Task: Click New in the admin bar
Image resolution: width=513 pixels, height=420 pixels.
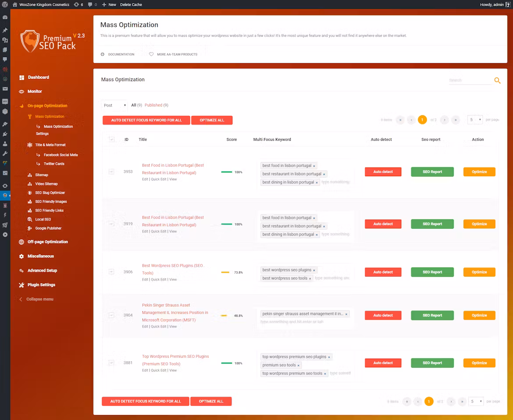Action: pos(109,4)
